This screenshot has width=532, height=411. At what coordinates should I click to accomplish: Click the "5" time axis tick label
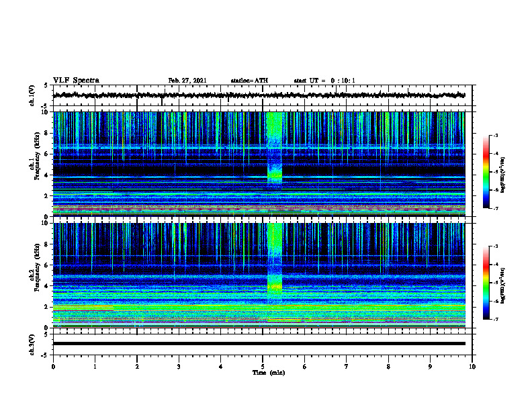click(x=262, y=367)
